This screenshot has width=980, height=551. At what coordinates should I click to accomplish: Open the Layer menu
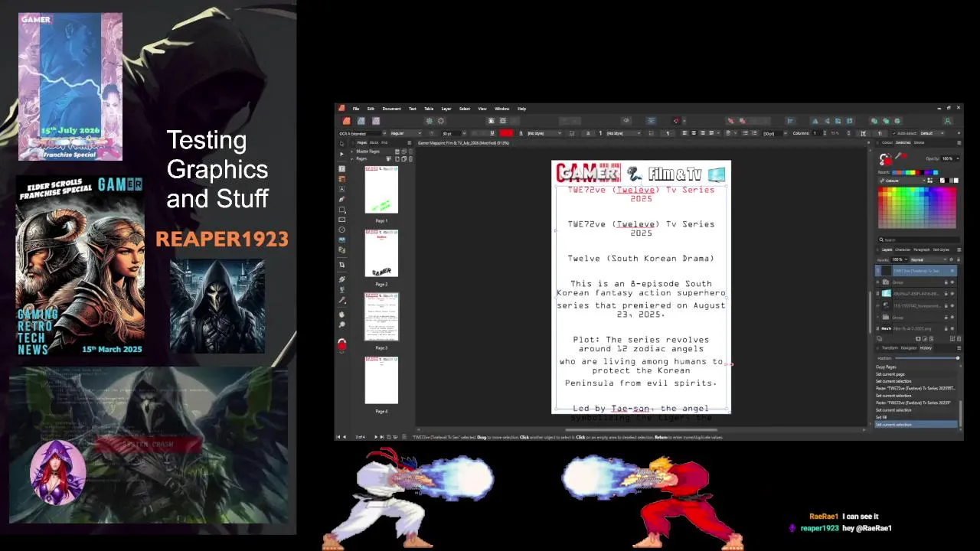[446, 109]
